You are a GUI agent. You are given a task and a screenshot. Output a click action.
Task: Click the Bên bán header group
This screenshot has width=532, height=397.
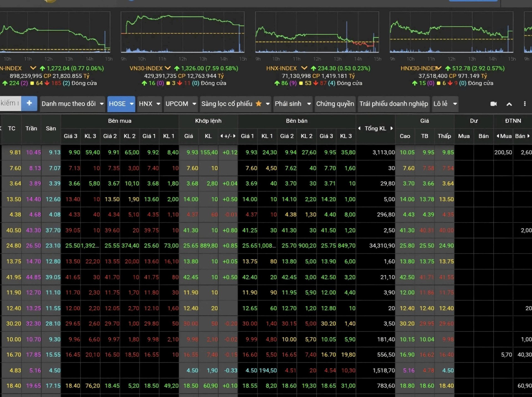coord(296,121)
